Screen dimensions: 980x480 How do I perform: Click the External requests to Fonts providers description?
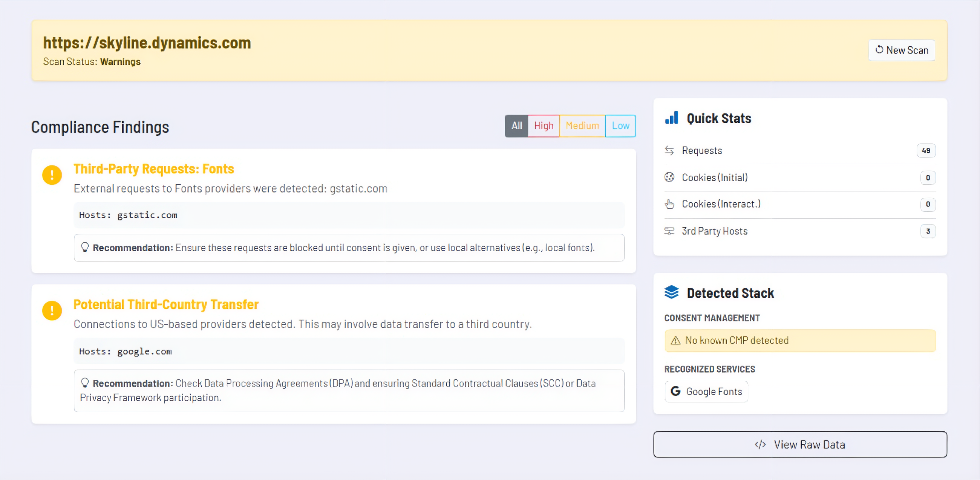click(231, 189)
